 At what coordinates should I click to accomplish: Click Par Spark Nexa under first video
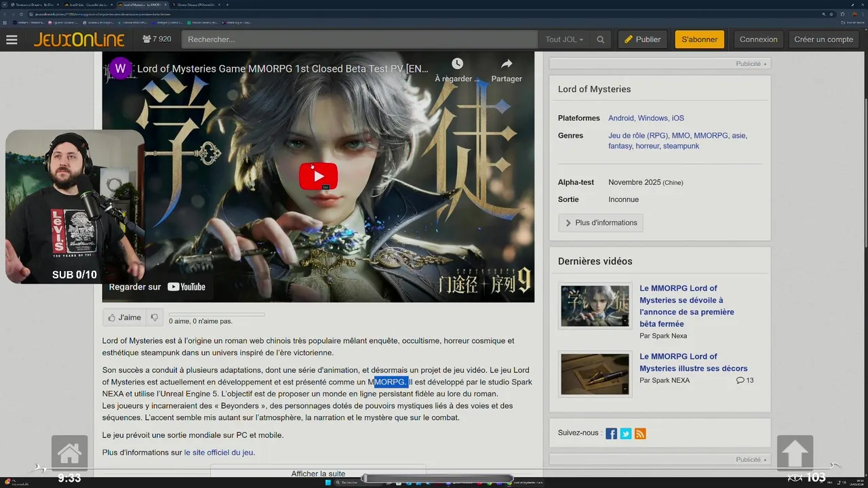[x=663, y=335]
